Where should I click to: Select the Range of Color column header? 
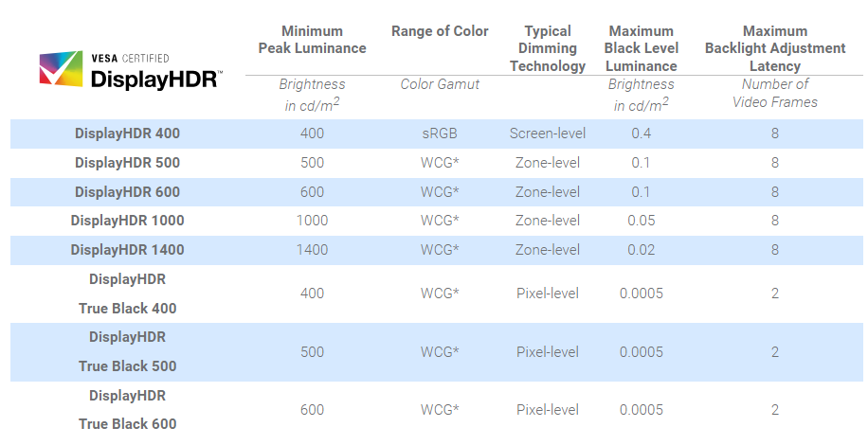pos(440,31)
